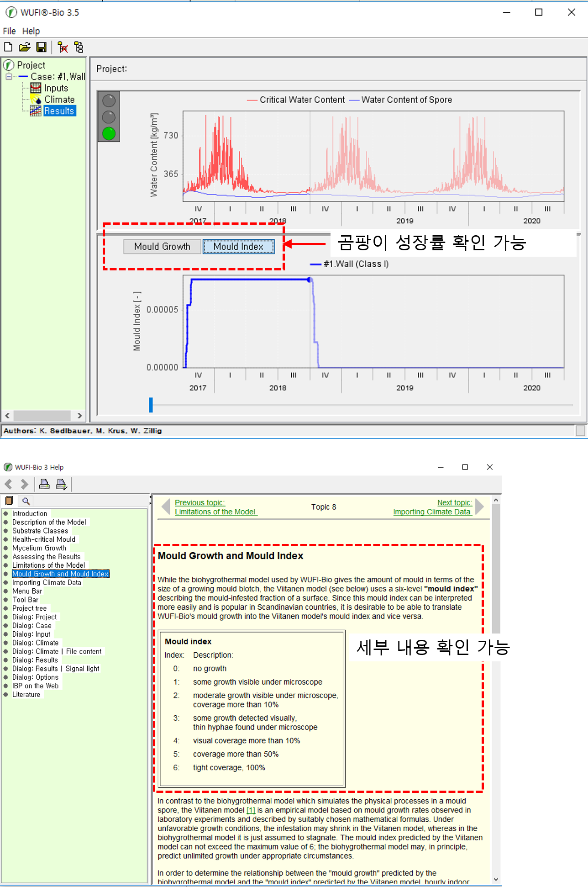Screen dimensions: 588x887
Task: Switch to Mould Growth view
Action: [162, 247]
